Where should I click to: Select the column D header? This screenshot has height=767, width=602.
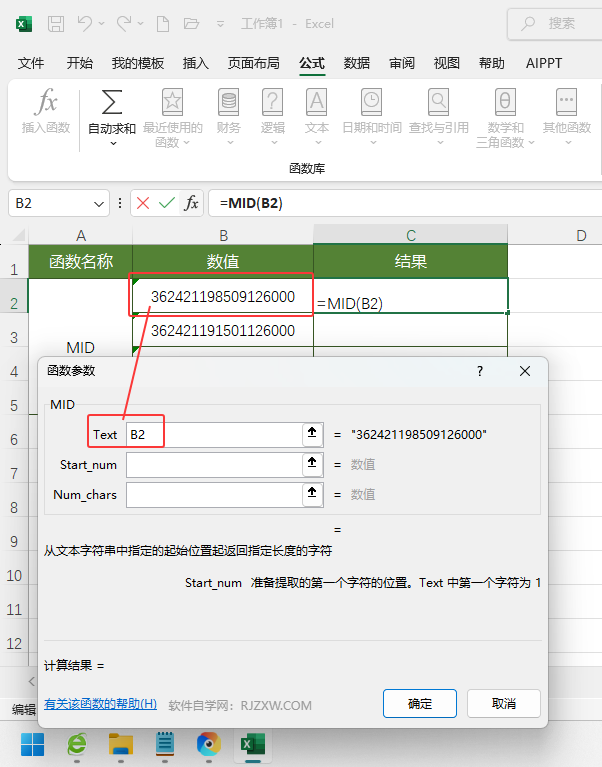point(581,235)
